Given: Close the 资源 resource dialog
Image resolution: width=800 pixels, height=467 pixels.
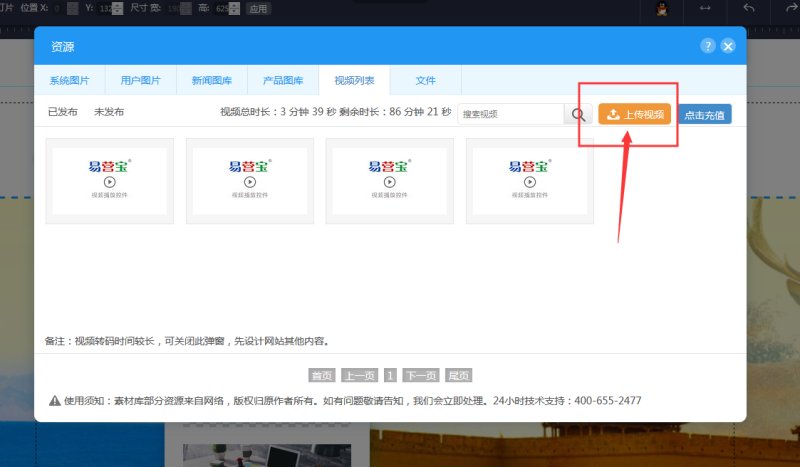Looking at the screenshot, I should pyautogui.click(x=728, y=46).
